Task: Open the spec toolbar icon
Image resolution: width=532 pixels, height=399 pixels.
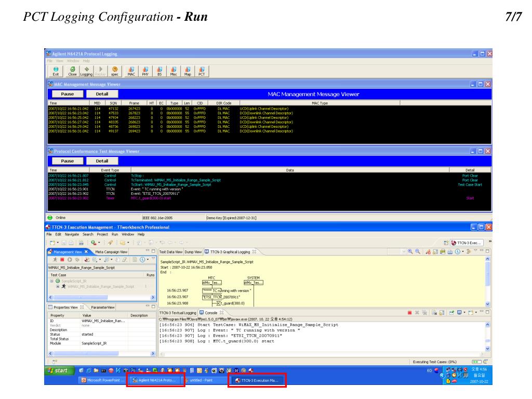Action: [115, 71]
